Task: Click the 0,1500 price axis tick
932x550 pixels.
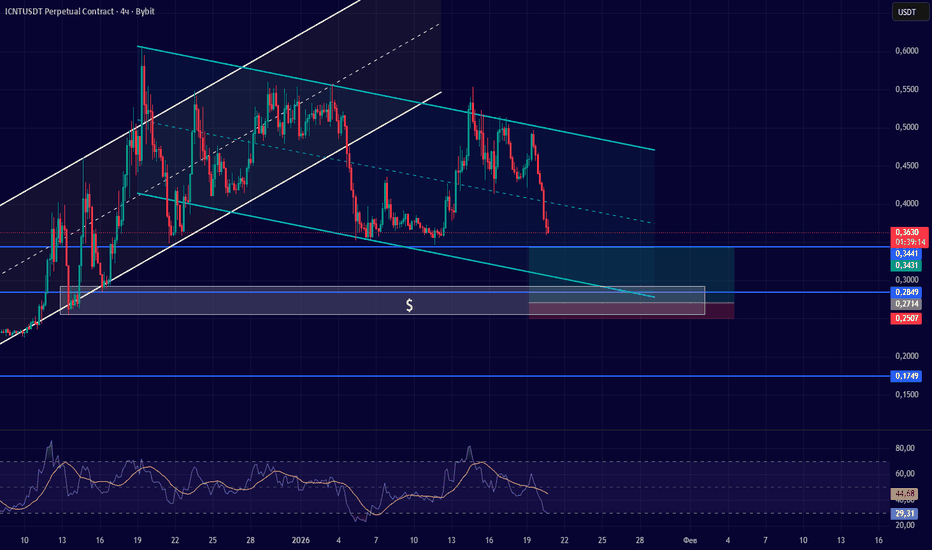Action: pyautogui.click(x=906, y=395)
